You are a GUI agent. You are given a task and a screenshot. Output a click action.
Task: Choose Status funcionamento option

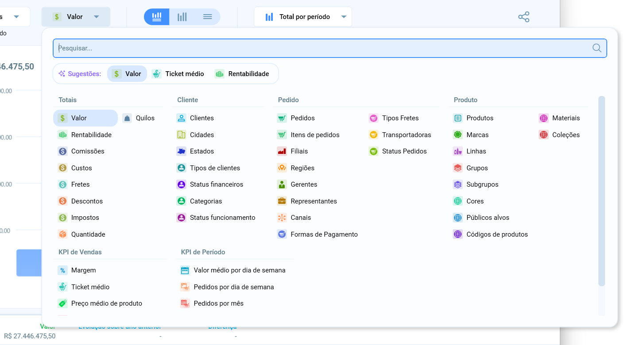pos(216,218)
